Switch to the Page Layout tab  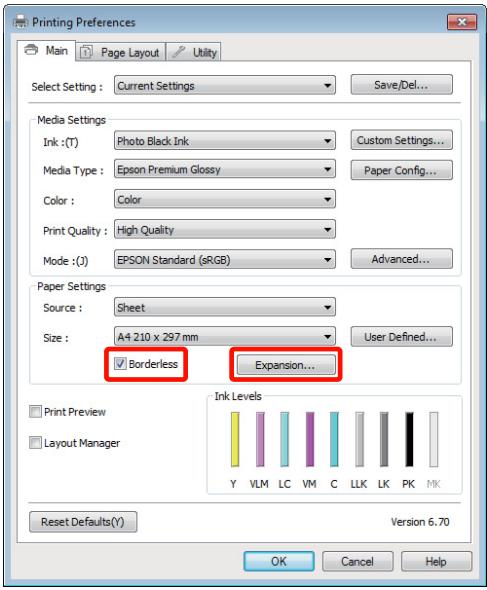point(120,52)
